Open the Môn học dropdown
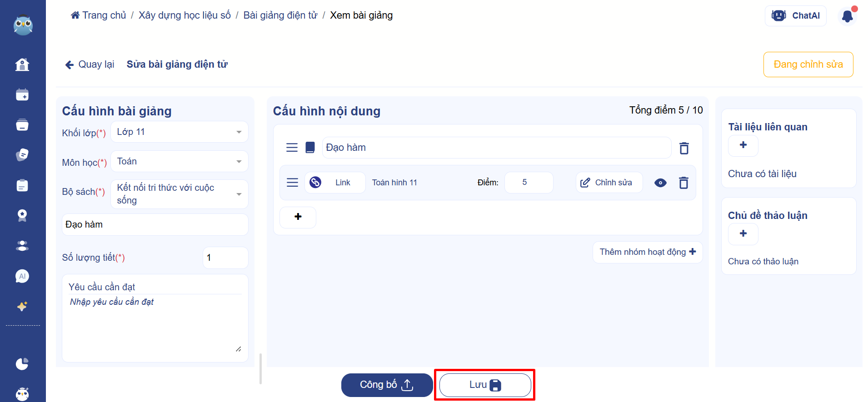The height and width of the screenshot is (402, 868). coord(180,162)
